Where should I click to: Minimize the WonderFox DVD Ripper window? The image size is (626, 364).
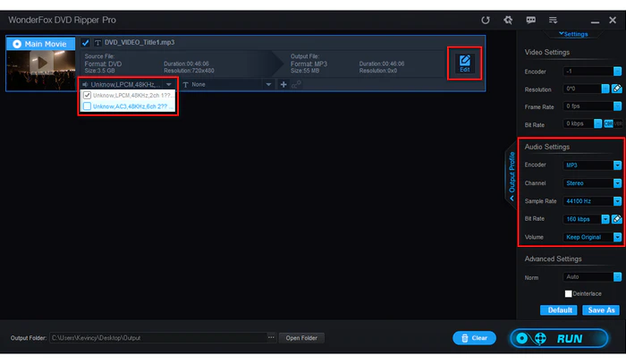[x=595, y=21]
